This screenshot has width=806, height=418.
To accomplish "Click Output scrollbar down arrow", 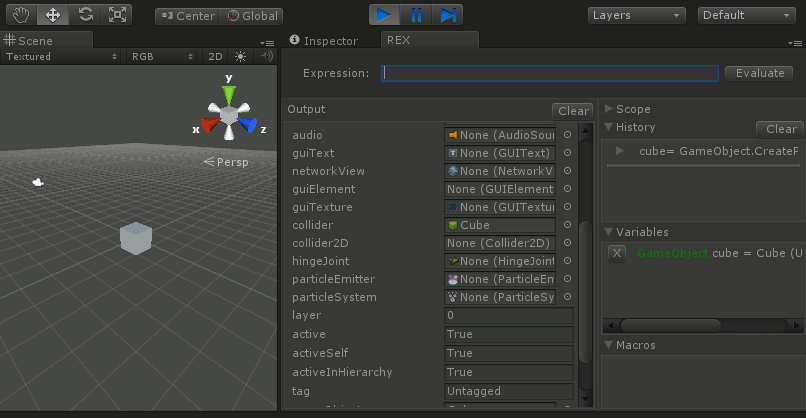I will [x=585, y=399].
